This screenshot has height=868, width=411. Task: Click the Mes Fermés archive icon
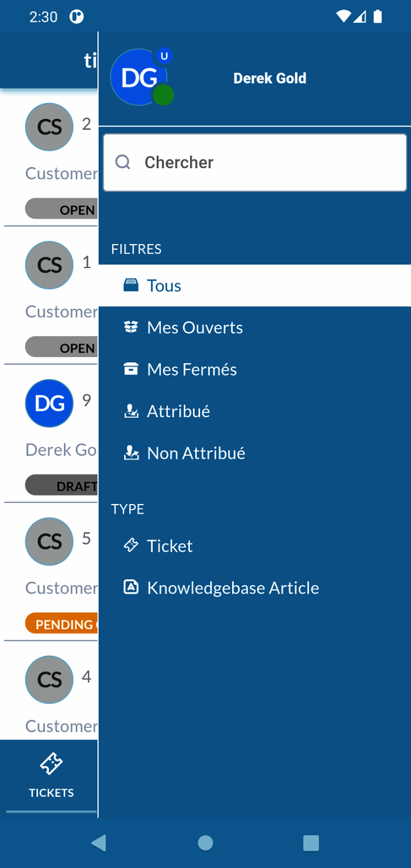click(x=131, y=369)
